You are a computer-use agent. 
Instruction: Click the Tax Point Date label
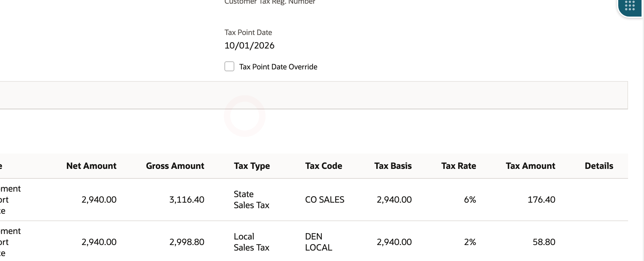tap(248, 32)
